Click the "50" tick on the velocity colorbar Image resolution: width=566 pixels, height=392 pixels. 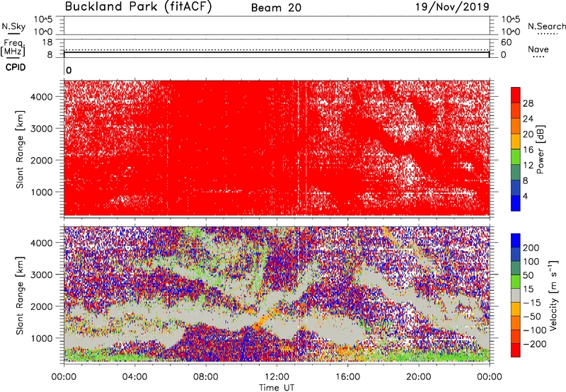[x=528, y=275]
